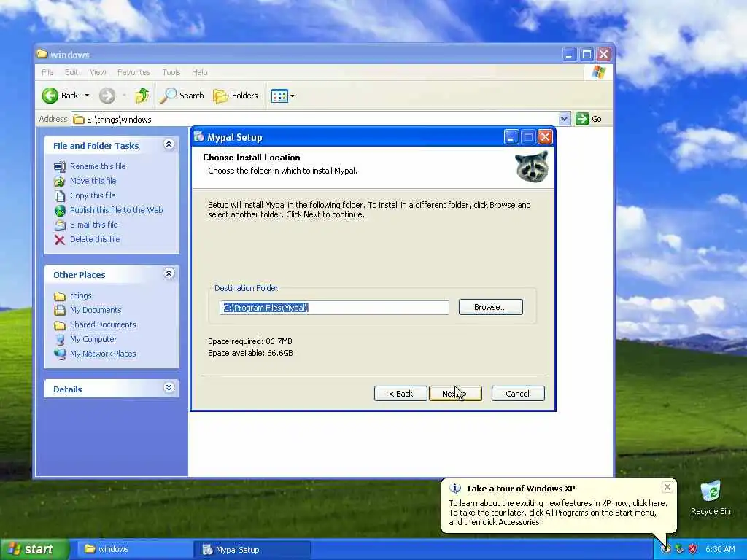Click the Copy this file icon

60,195
